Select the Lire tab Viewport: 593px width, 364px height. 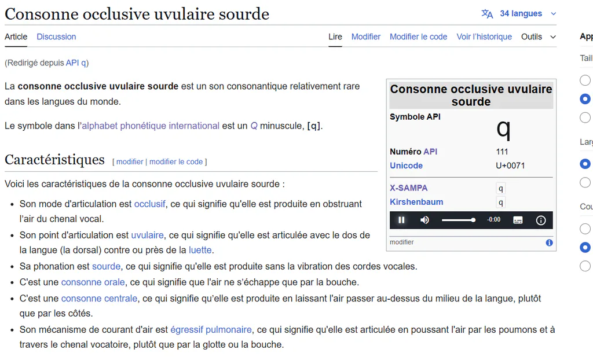pos(335,36)
